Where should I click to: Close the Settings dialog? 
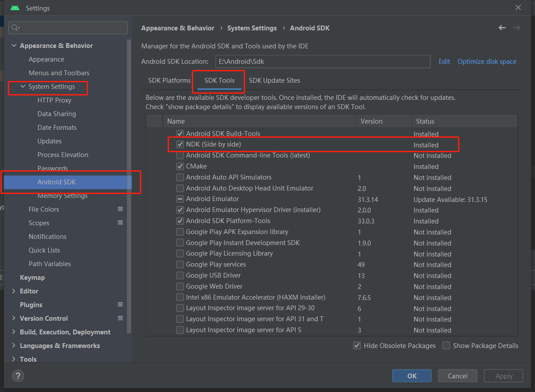[518, 7]
